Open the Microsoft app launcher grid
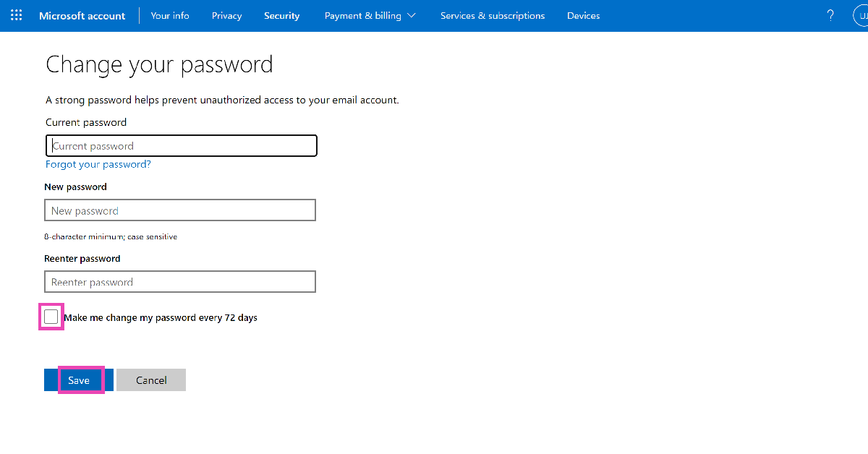 17,15
